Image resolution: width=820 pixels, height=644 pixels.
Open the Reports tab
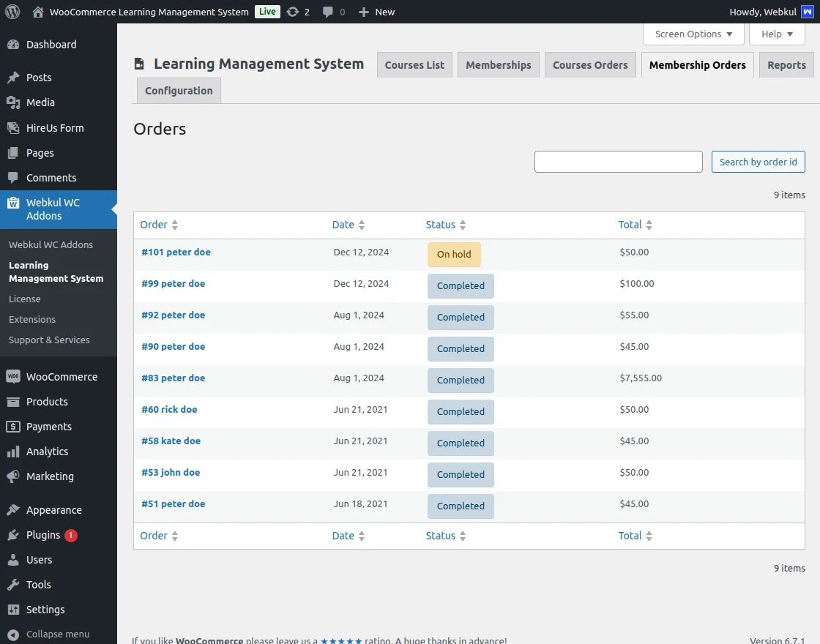(786, 64)
